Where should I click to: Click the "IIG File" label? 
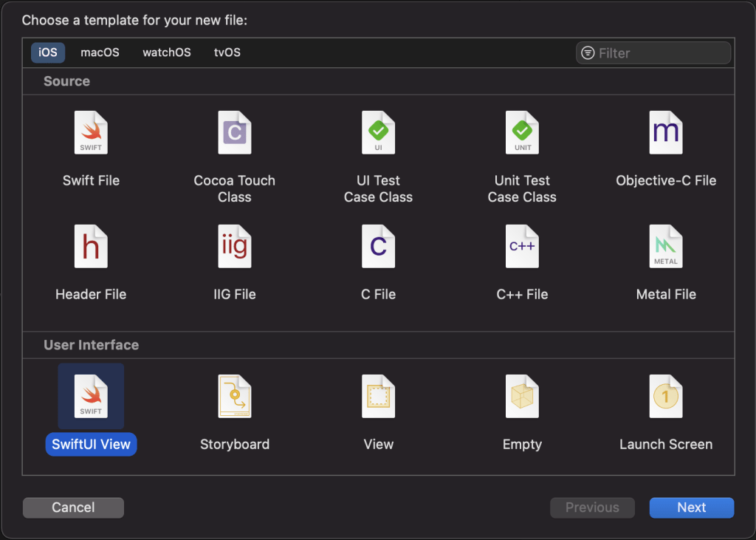[234, 294]
